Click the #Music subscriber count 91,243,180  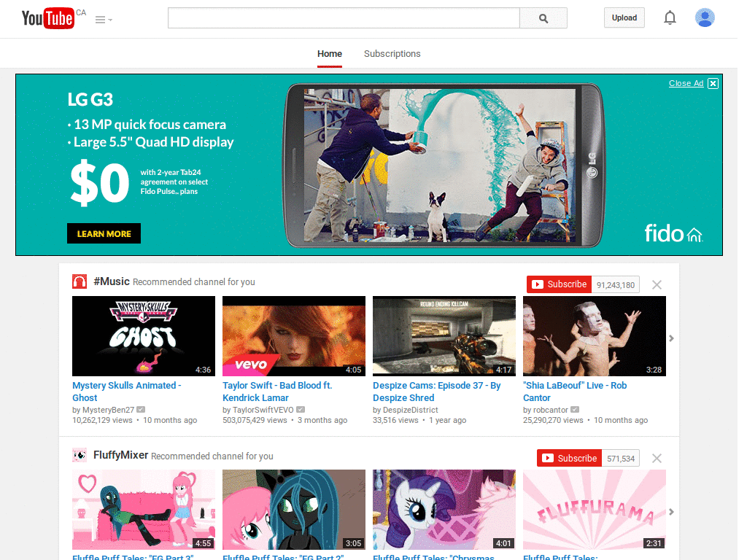click(616, 285)
